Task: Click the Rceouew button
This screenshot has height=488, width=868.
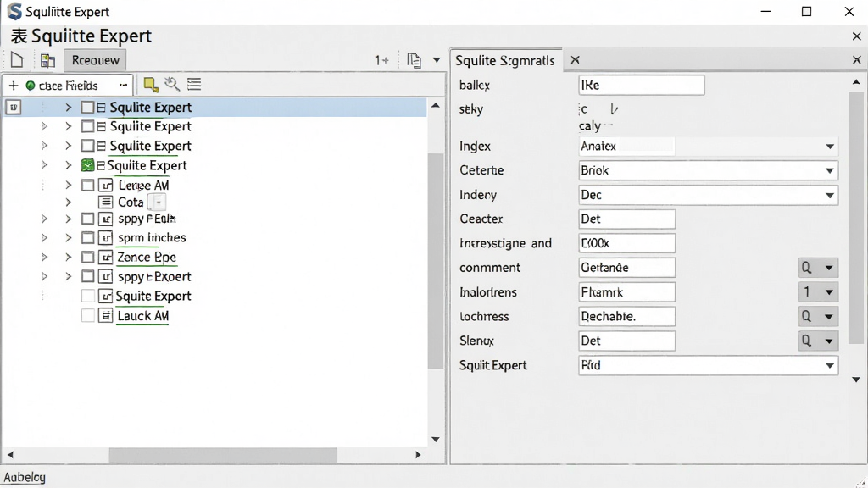Action: (x=95, y=60)
